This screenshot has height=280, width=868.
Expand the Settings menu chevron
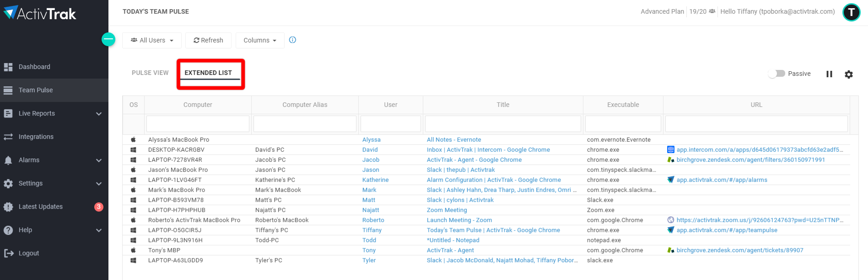(99, 184)
